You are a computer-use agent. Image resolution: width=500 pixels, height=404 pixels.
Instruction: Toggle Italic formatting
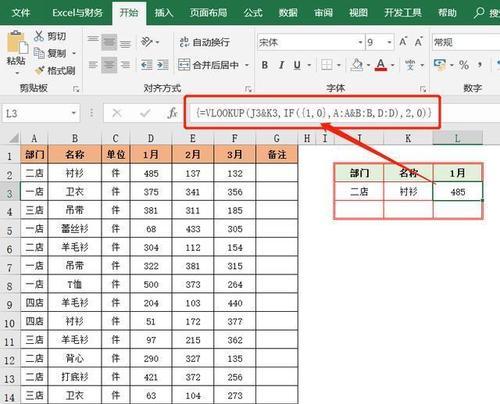tap(281, 65)
